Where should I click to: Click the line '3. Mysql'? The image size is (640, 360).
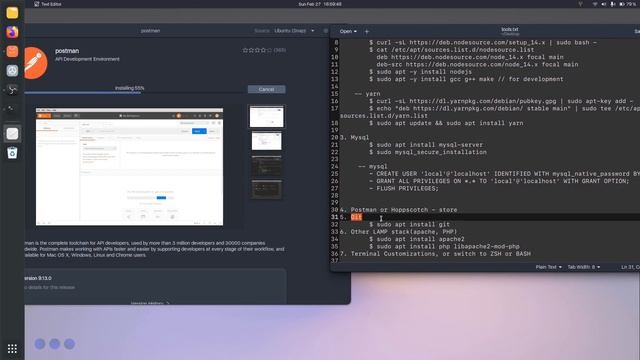point(354,138)
